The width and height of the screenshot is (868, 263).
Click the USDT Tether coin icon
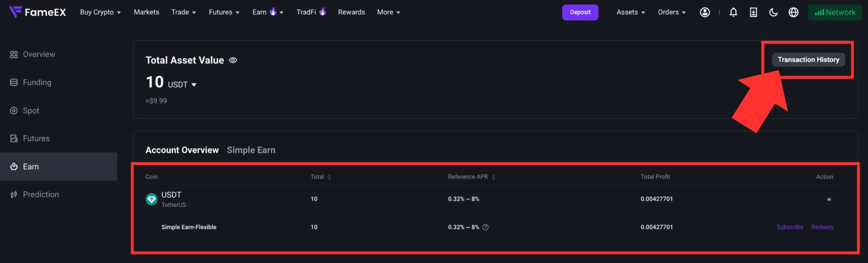[x=151, y=199]
